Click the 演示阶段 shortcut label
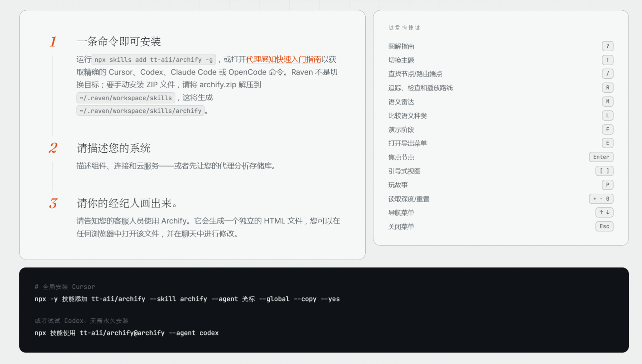This screenshot has height=364, width=642. tap(401, 130)
